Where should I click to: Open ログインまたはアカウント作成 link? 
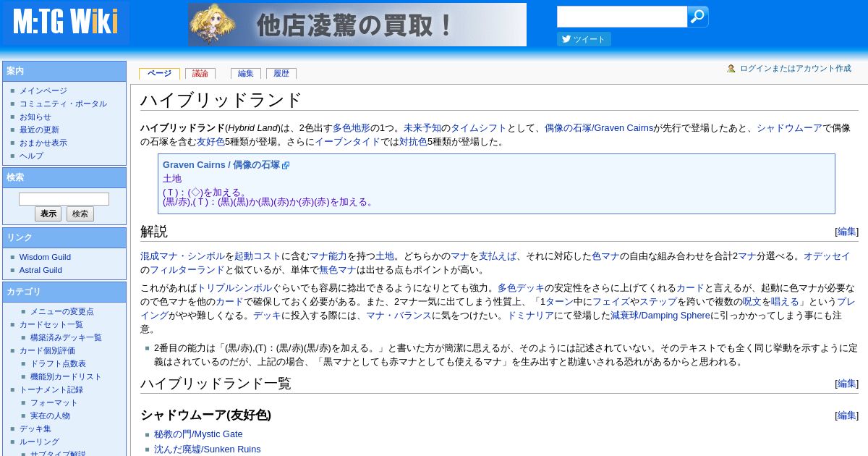[795, 69]
